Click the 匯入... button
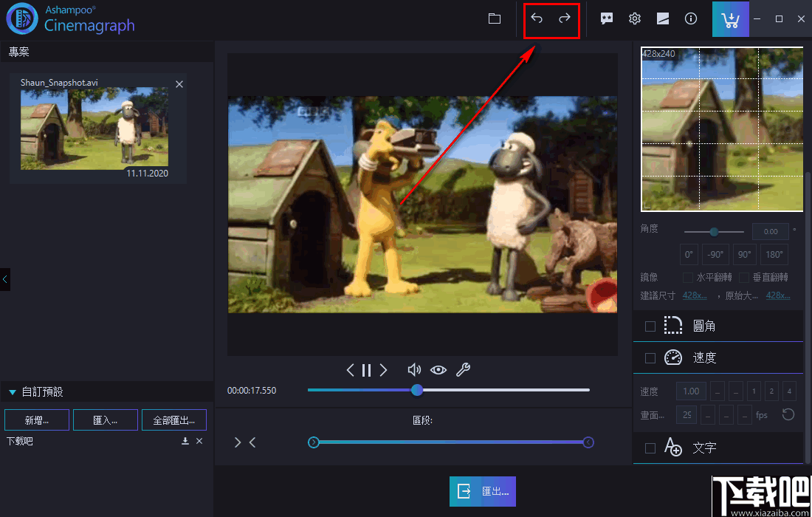812x517 pixels. coord(105,420)
